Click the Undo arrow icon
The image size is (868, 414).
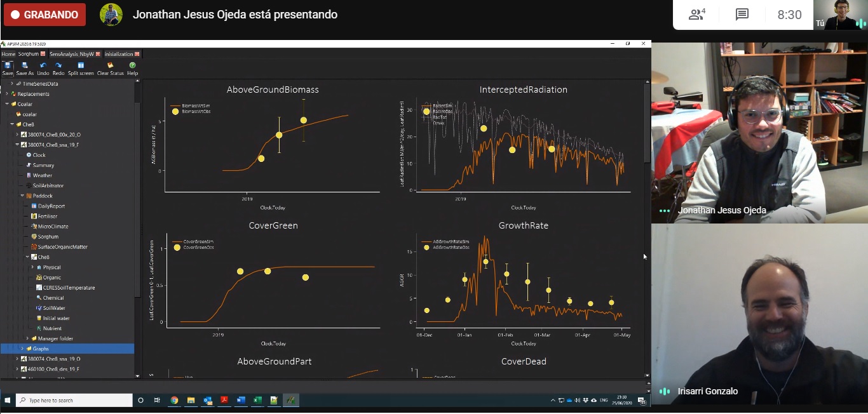pyautogui.click(x=43, y=65)
